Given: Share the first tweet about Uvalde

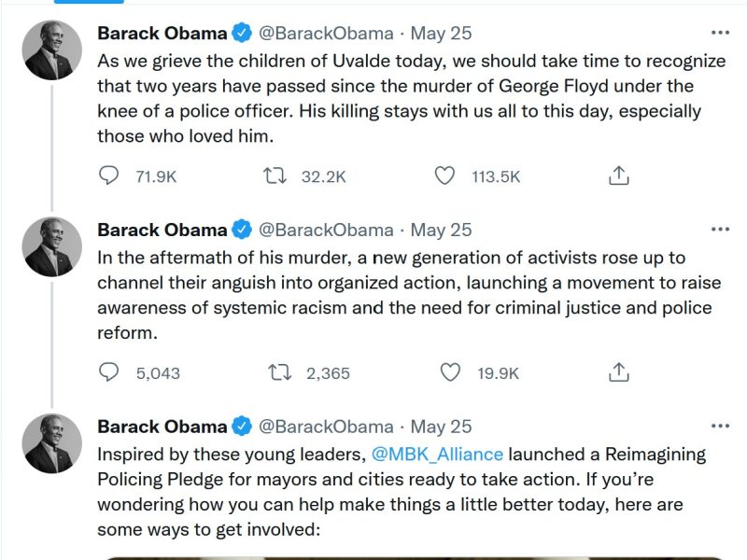Looking at the screenshot, I should [x=618, y=175].
